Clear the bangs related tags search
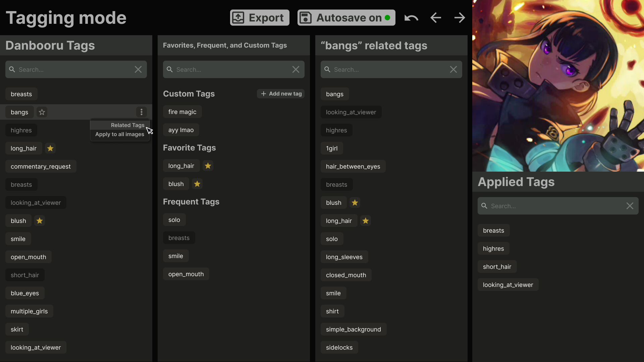The image size is (644, 362). click(453, 69)
